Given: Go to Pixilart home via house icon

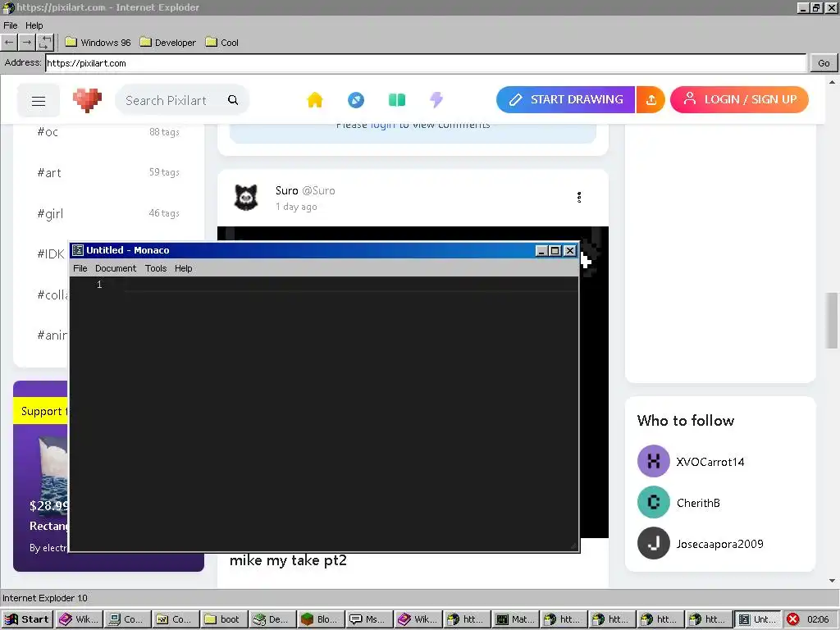Looking at the screenshot, I should pyautogui.click(x=315, y=99).
